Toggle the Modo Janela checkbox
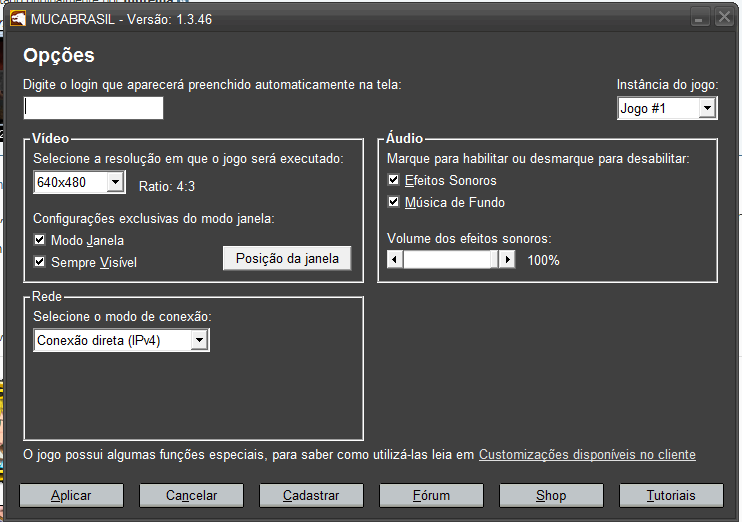The height and width of the screenshot is (522, 742). pyautogui.click(x=40, y=241)
